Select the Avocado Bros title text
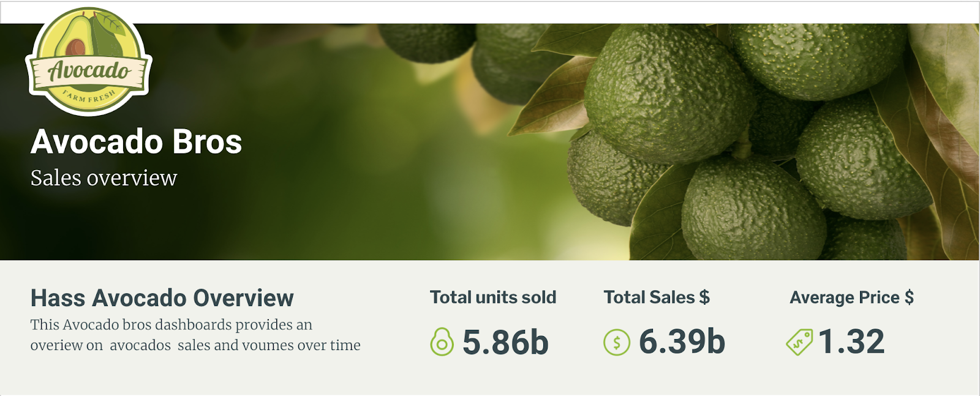Screen dimensions: 980x396 tap(137, 141)
